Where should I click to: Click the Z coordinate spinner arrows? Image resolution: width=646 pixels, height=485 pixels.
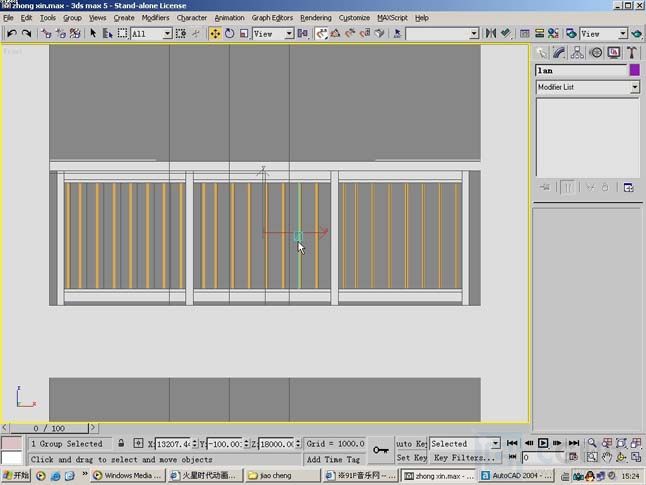[298, 444]
